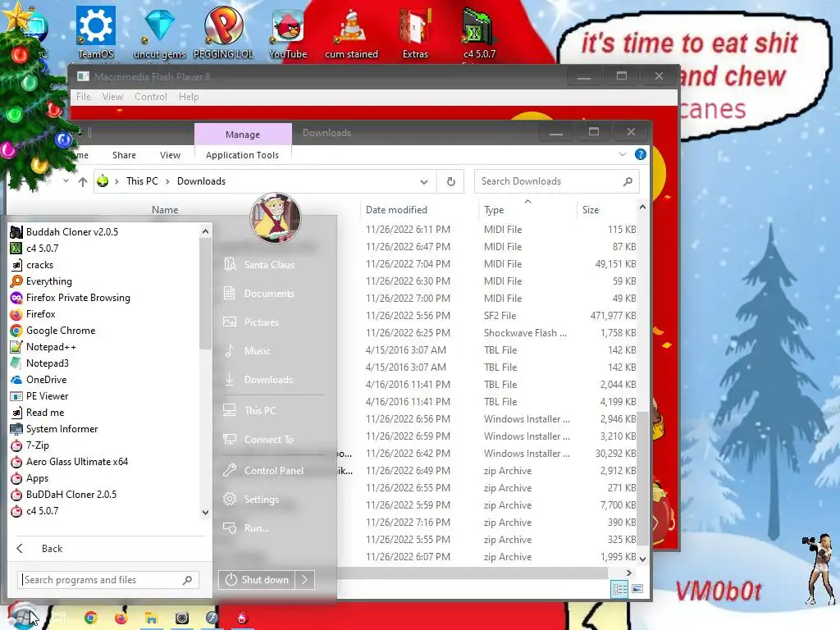Open Connect To in the Start menu
The width and height of the screenshot is (840, 630).
(x=269, y=440)
